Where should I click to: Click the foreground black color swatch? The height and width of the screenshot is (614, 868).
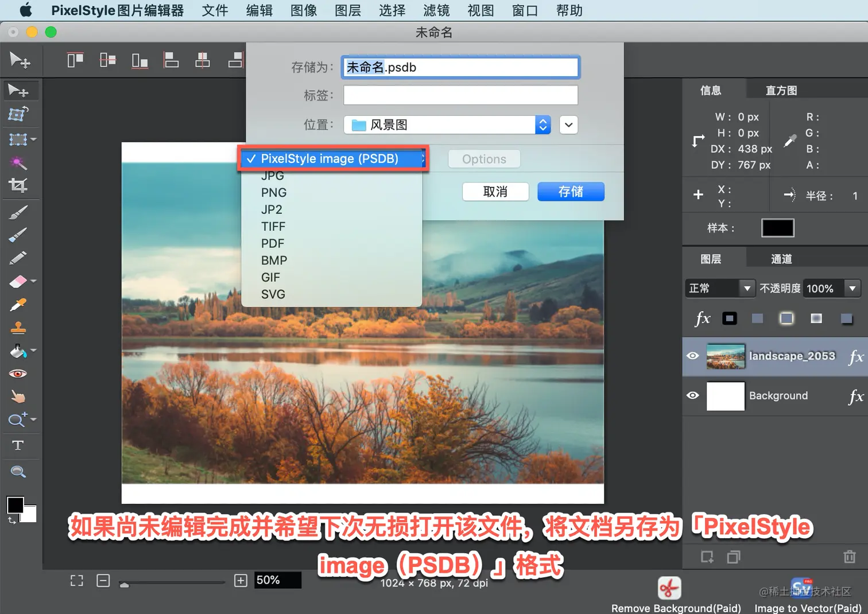[15, 505]
